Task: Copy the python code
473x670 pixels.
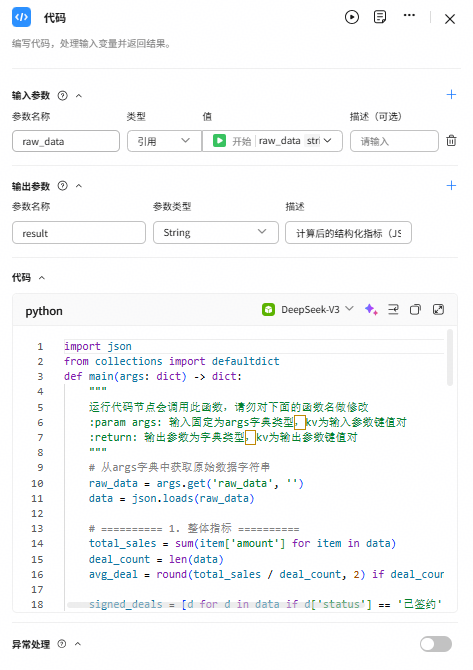Action: pyautogui.click(x=415, y=309)
